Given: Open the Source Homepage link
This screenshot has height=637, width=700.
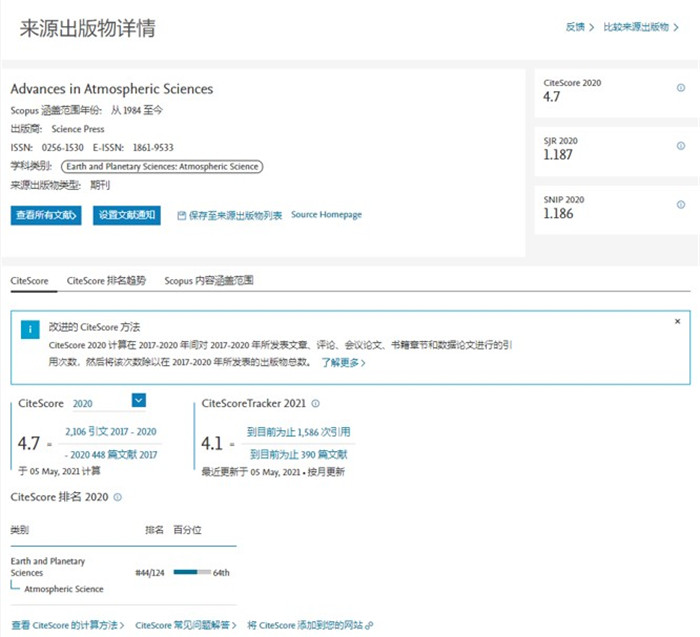Looking at the screenshot, I should [326, 215].
